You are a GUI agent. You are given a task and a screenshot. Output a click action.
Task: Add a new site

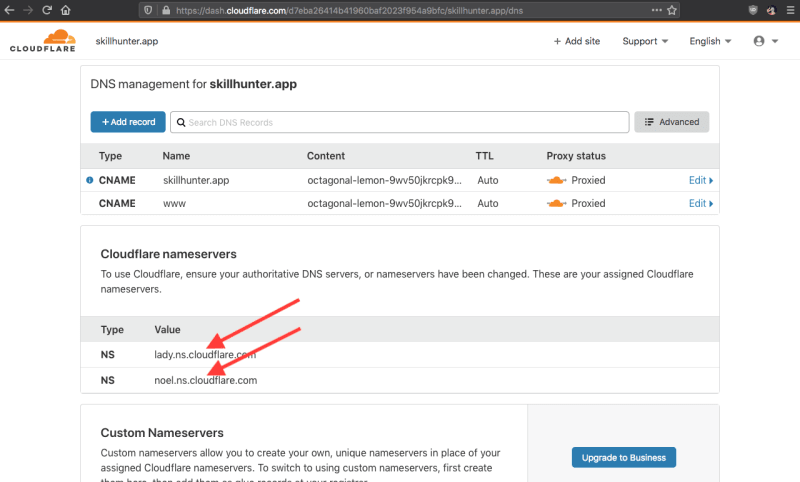click(x=577, y=41)
